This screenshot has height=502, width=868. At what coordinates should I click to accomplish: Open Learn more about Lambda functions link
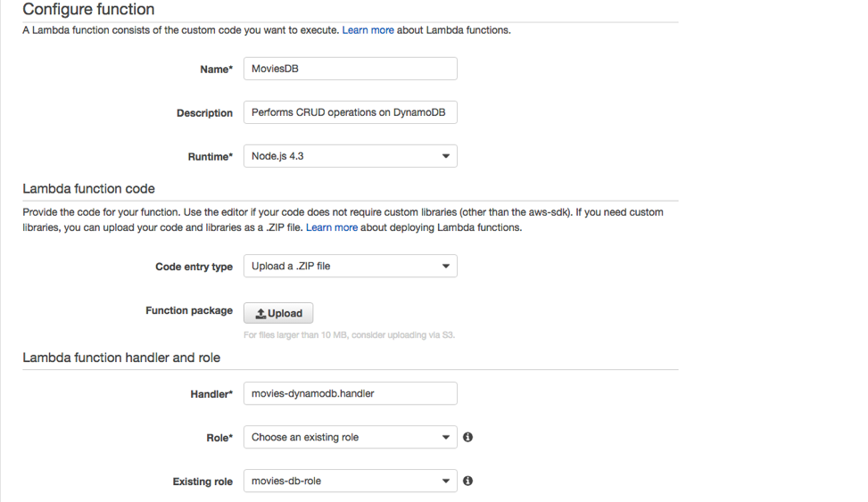point(368,30)
